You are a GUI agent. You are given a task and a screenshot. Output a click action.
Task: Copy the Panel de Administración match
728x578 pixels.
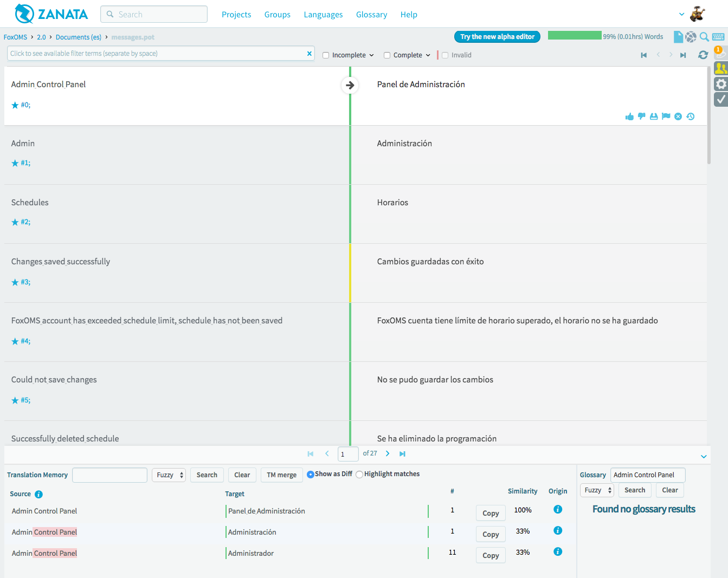(x=491, y=513)
